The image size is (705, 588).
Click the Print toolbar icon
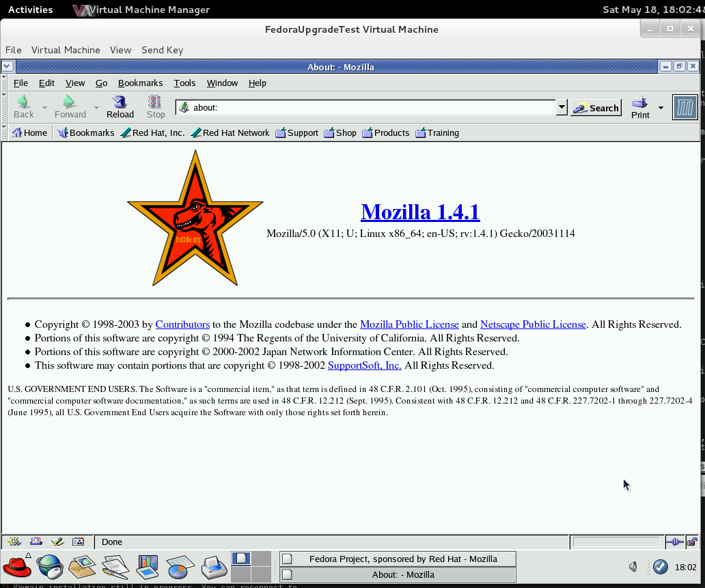pyautogui.click(x=640, y=107)
